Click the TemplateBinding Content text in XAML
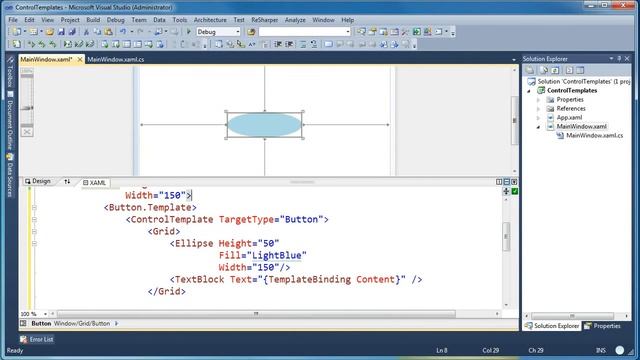Viewport: 640px width, 360px height. [332, 280]
